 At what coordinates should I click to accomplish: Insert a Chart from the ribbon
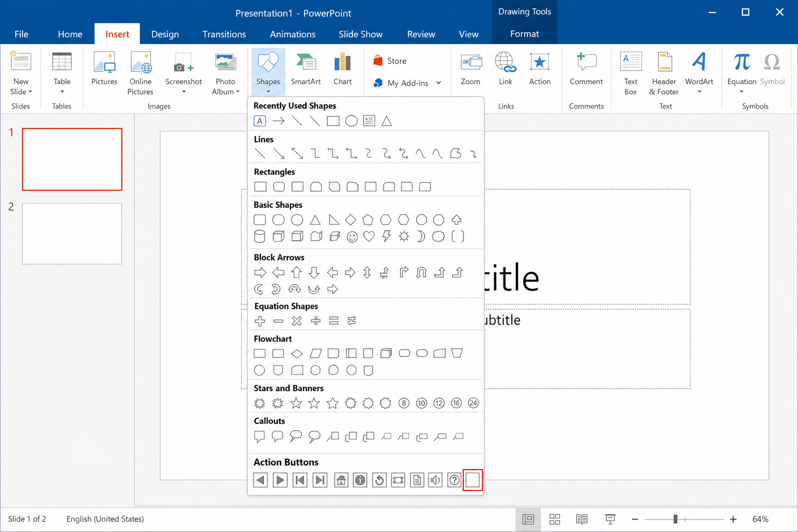click(342, 70)
